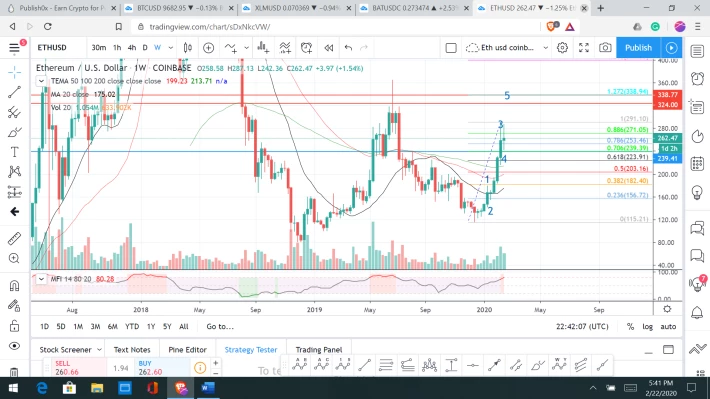Start bar replay mode
The height and width of the screenshot is (399, 710).
coord(329,48)
